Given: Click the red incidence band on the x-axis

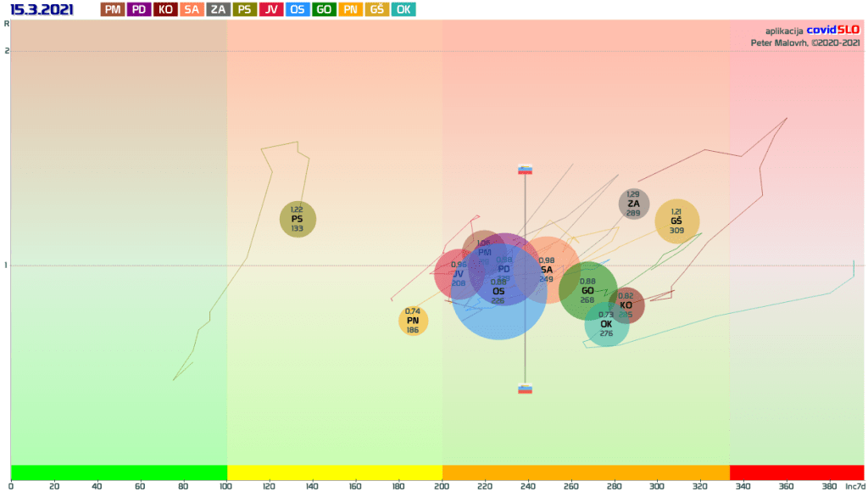Looking at the screenshot, I should coord(796,472).
